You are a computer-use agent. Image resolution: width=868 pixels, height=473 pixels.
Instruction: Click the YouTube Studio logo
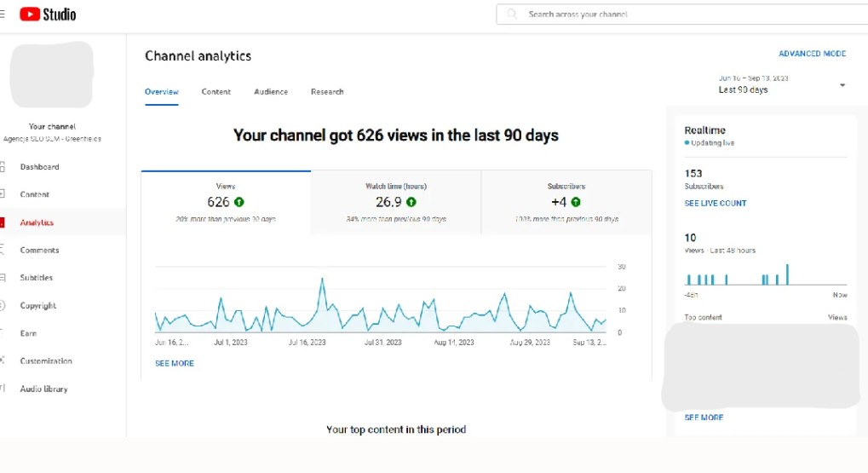pyautogui.click(x=48, y=14)
